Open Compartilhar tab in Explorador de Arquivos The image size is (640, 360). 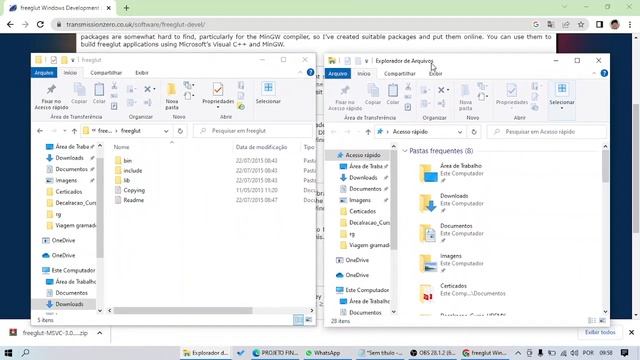click(x=400, y=73)
